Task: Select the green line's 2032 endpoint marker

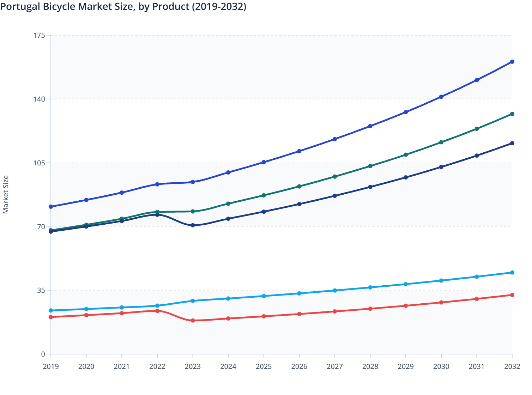Action: [x=512, y=114]
